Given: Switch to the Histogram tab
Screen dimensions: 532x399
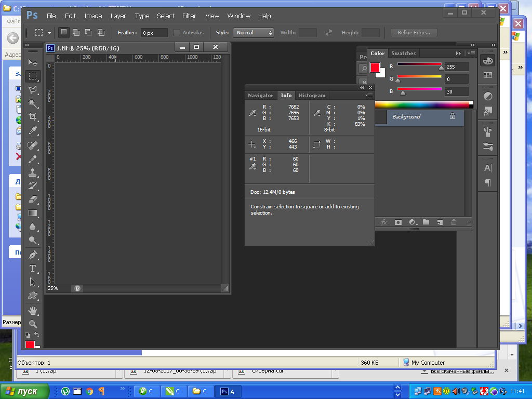Looking at the screenshot, I should [x=312, y=96].
